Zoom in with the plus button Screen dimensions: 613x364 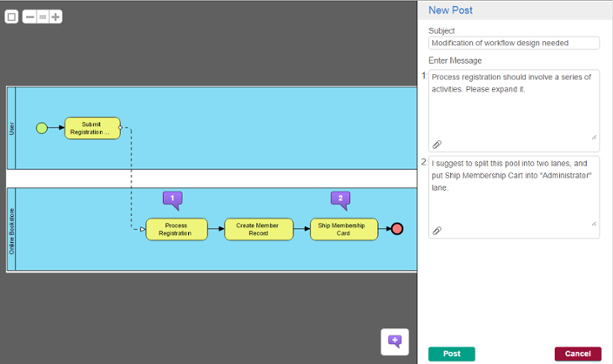56,17
